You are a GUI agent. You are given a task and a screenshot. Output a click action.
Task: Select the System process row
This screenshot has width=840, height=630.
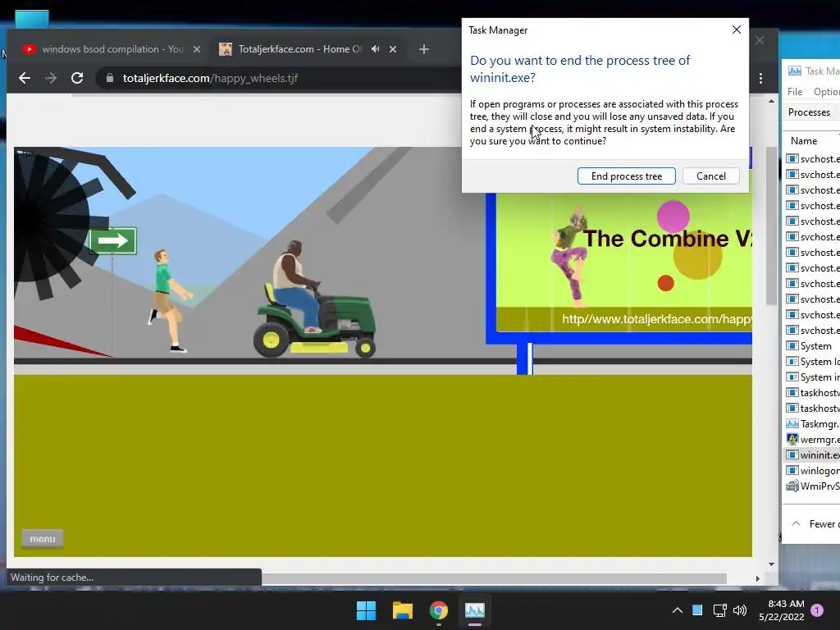point(812,346)
